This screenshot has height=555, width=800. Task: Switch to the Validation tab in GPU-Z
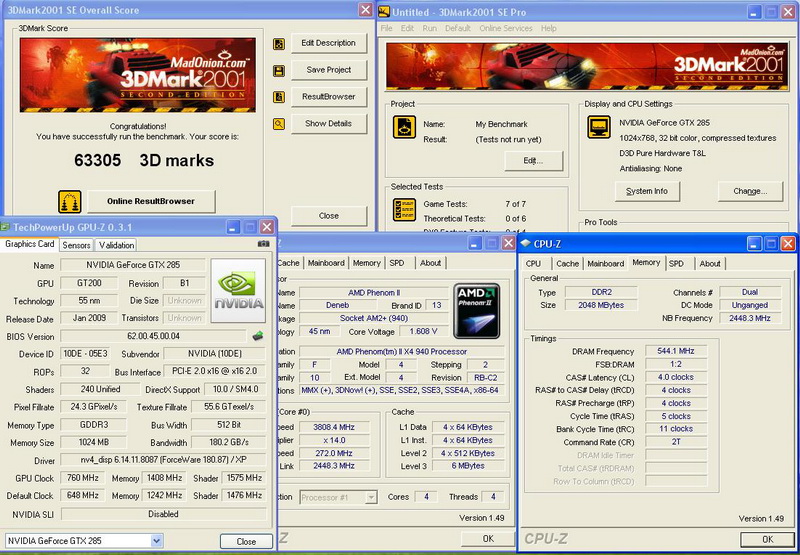tap(116, 245)
